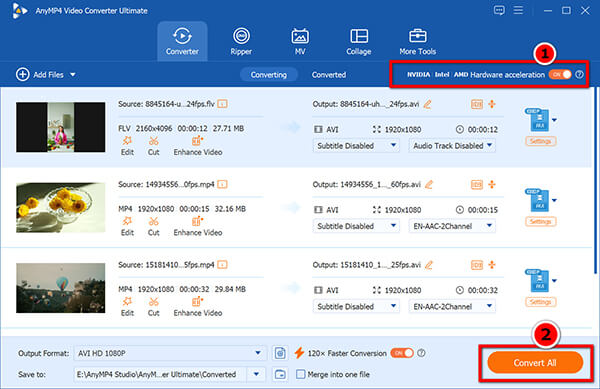The image size is (600, 389).
Task: Toggle Hardware acceleration switch
Action: click(x=560, y=74)
